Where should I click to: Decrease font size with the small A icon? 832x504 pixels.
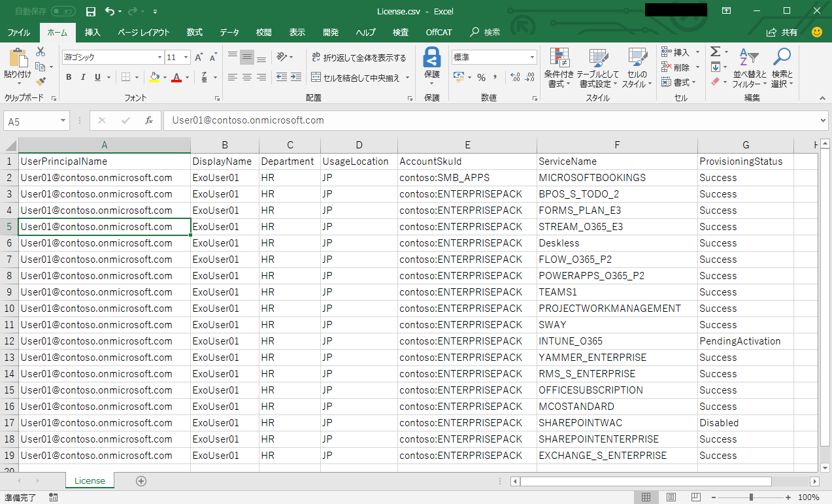pos(214,58)
